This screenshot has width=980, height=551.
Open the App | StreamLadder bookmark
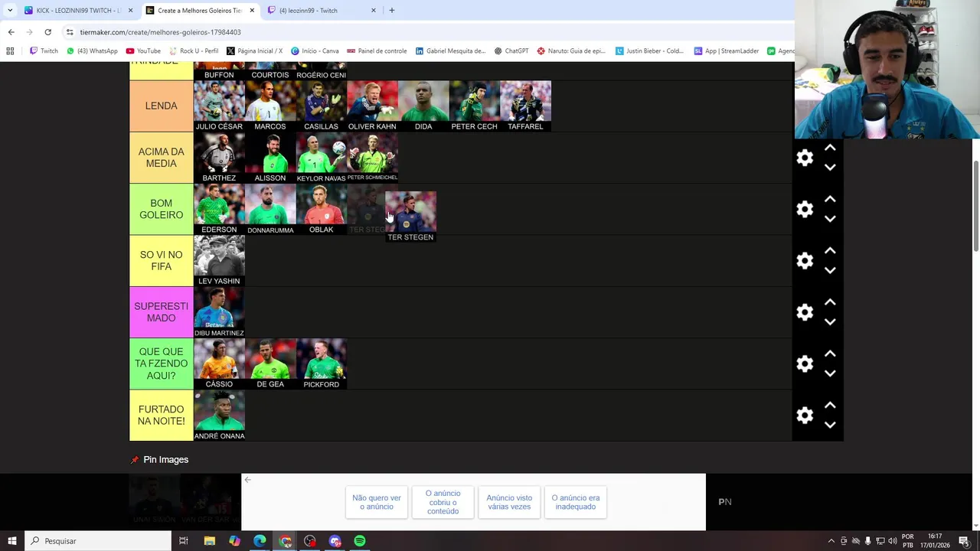point(726,51)
